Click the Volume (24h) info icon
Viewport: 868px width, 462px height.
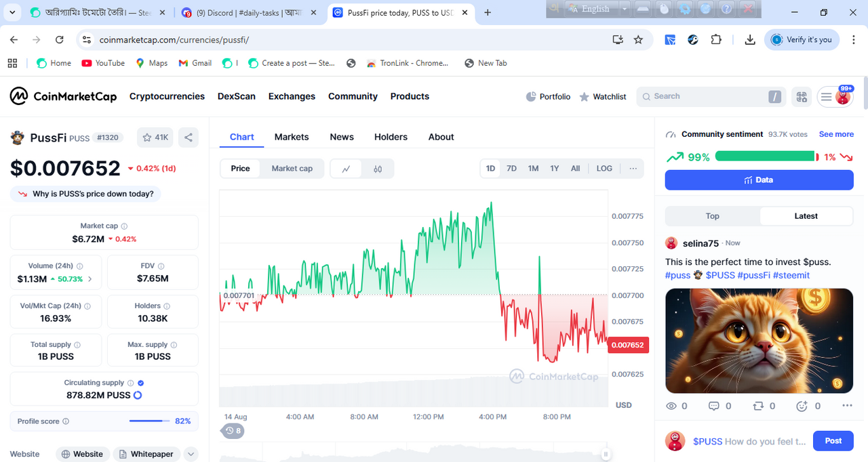click(x=80, y=266)
